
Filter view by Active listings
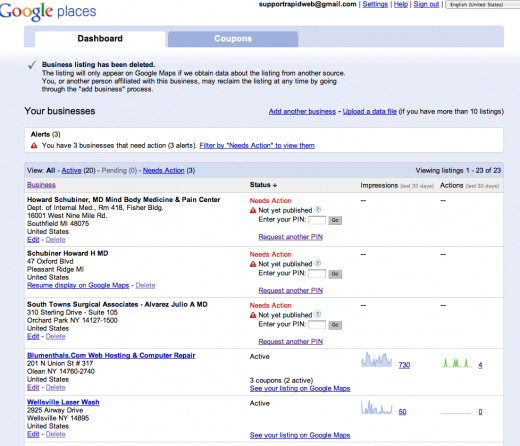(x=71, y=171)
